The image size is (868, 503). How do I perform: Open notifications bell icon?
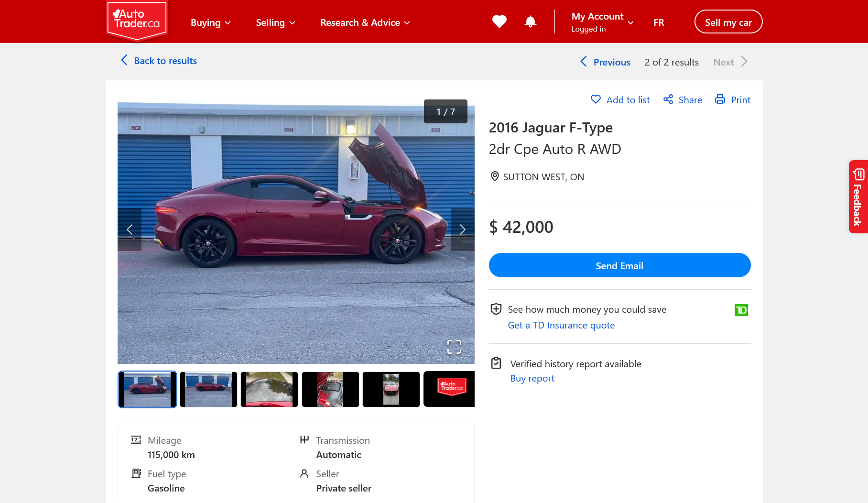coord(530,22)
